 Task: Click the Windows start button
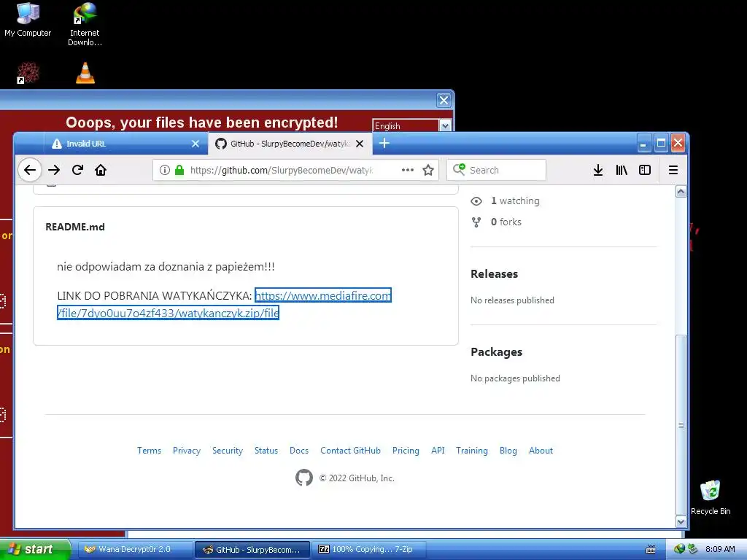35,549
